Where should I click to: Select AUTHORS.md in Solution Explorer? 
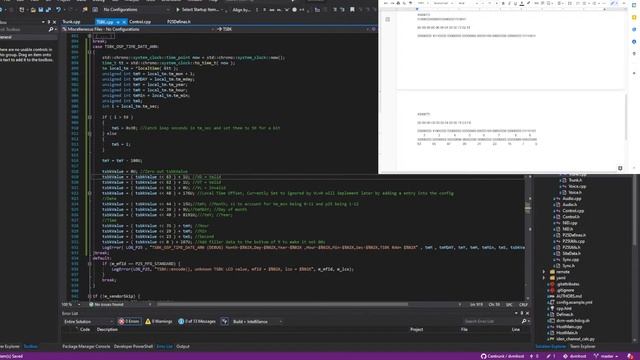(x=569, y=296)
